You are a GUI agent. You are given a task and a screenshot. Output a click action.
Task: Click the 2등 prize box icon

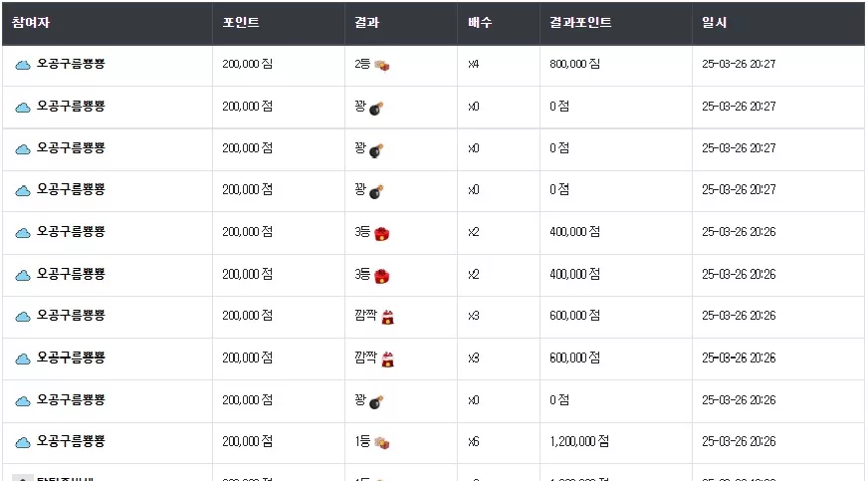[x=382, y=66]
